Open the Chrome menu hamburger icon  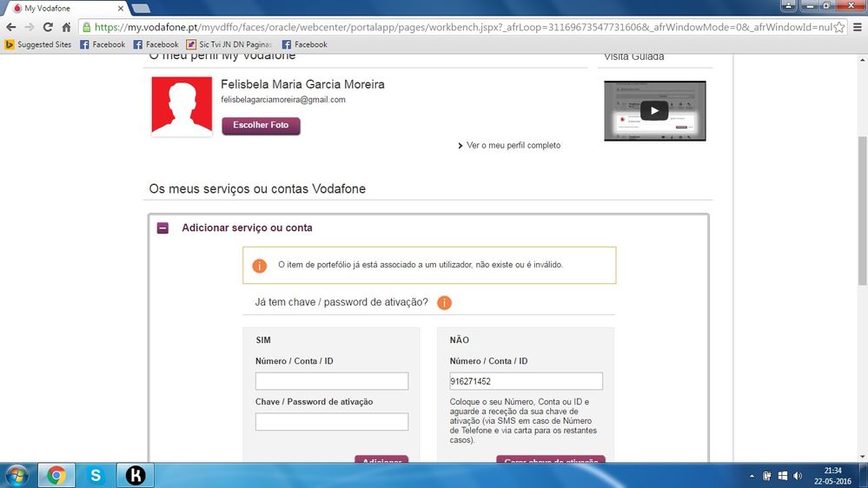(857, 27)
